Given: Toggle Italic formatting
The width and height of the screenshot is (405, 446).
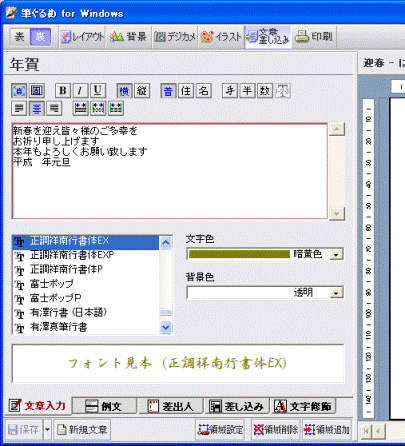Looking at the screenshot, I should [x=80, y=91].
